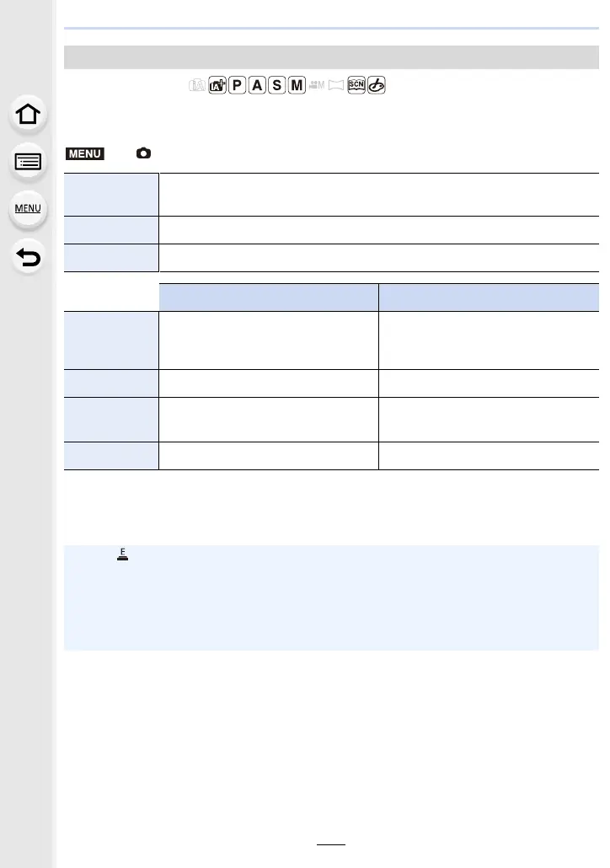Viewport: 610px width, 868px height.
Task: Choose the S shutter-priority mode icon
Action: tap(276, 85)
